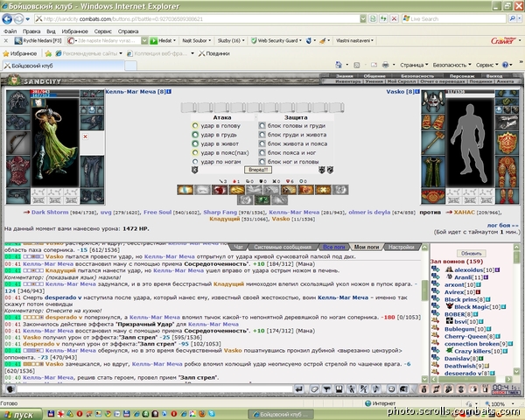The image size is (525, 420).
Task: Use the first combat skill icon in the row
Action: point(185,190)
